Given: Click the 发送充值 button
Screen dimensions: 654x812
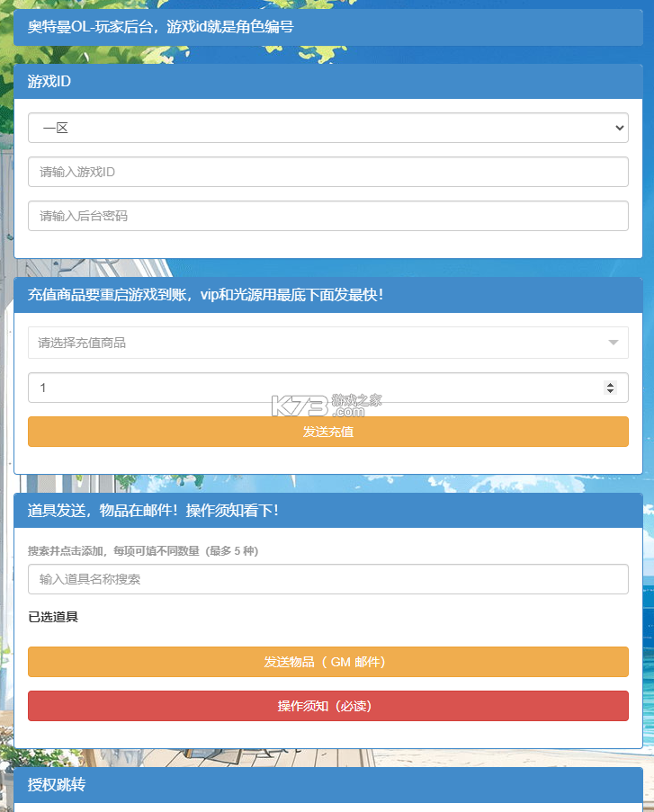Looking at the screenshot, I should point(328,432).
